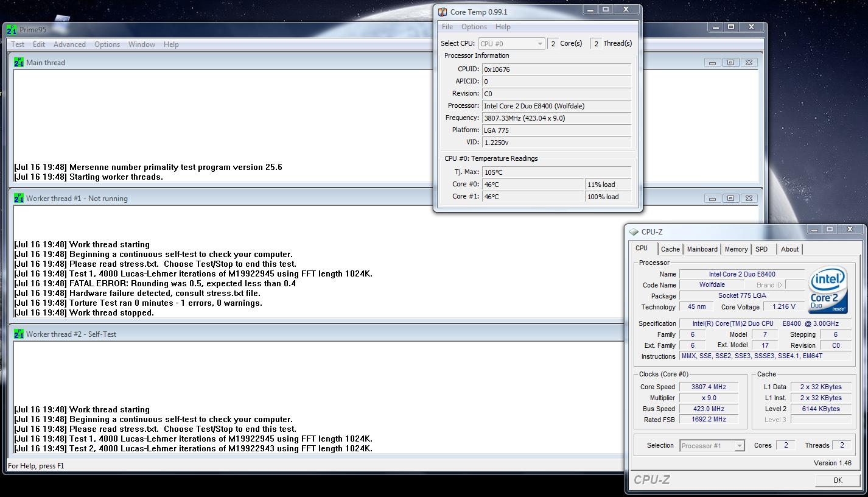Maximize the Main thread child window

pos(731,63)
